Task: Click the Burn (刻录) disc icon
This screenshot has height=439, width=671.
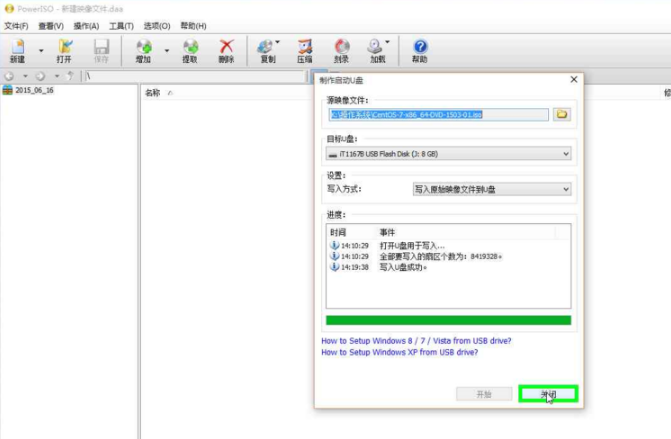Action: point(342,49)
